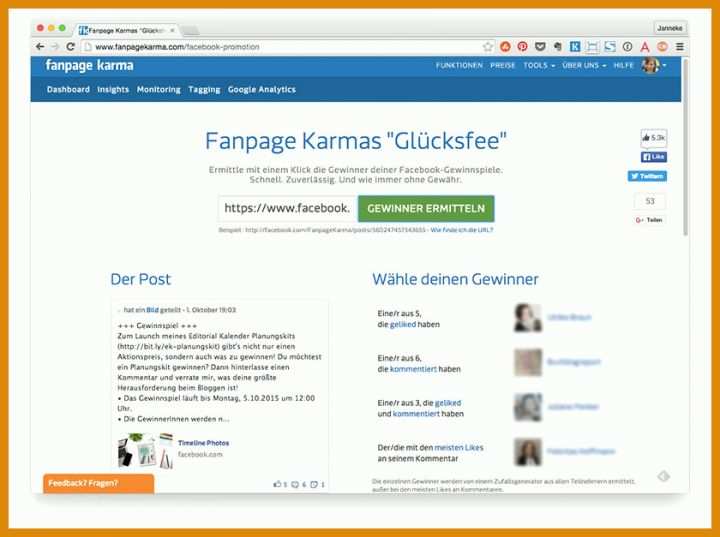Click the Janneke profile button in Chrome
The image size is (720, 537).
click(670, 28)
